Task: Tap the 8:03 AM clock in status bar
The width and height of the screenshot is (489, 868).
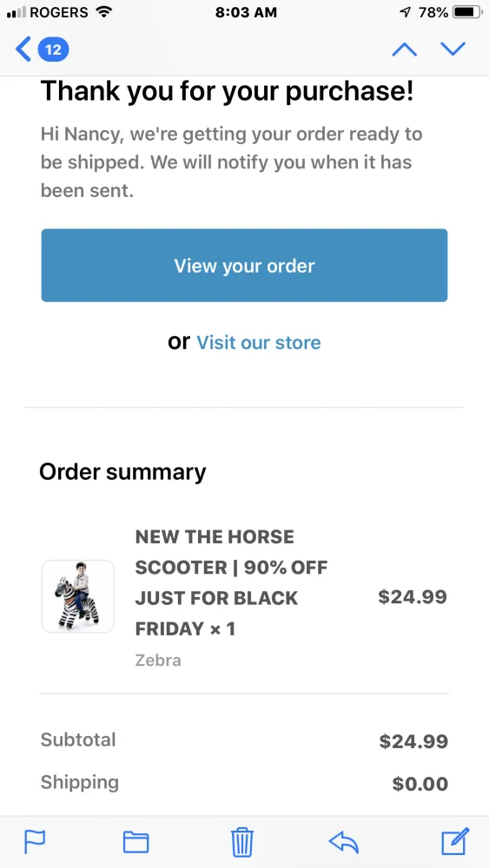Action: (x=246, y=12)
